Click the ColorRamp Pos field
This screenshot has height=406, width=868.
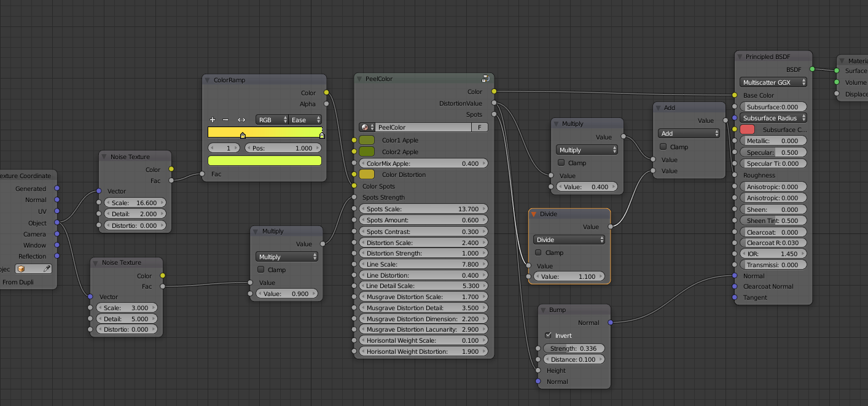[x=283, y=148]
